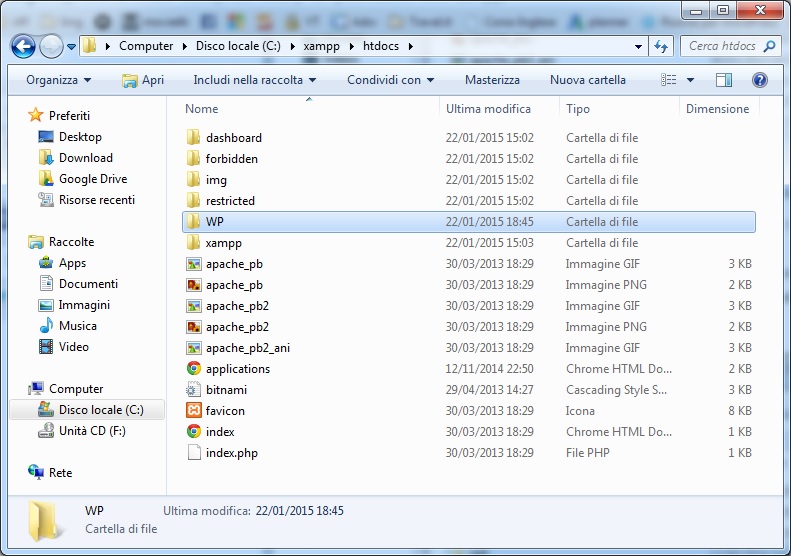Expand the arrow after htdocs breadcrumb
The width and height of the screenshot is (791, 556).
(411, 46)
